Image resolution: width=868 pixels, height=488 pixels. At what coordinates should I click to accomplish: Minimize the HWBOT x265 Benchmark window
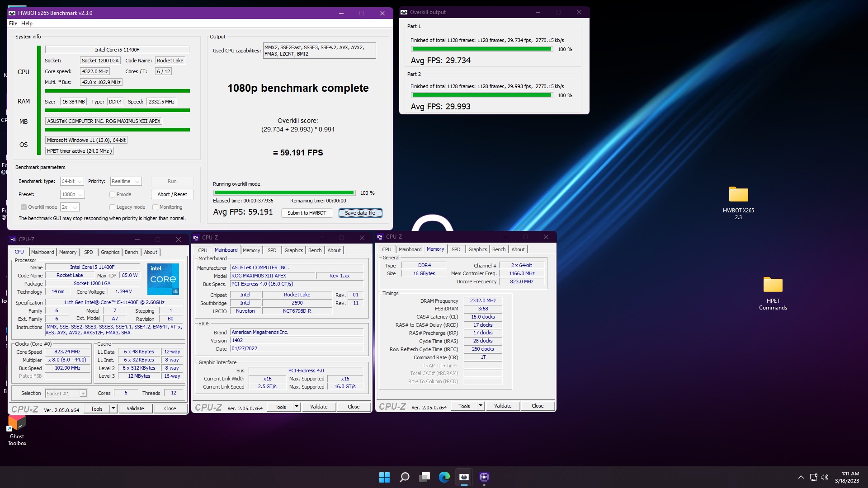click(x=341, y=13)
